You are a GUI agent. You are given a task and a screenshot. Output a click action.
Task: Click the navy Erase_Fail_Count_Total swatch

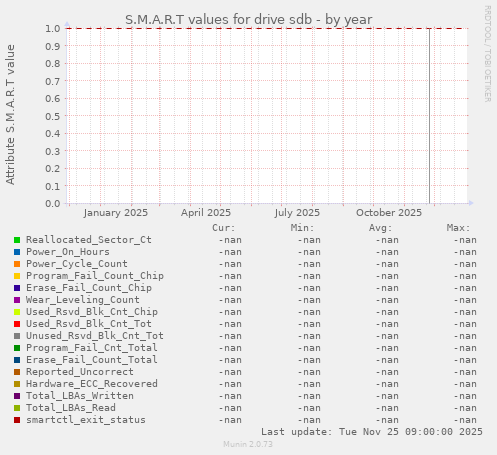click(17, 360)
